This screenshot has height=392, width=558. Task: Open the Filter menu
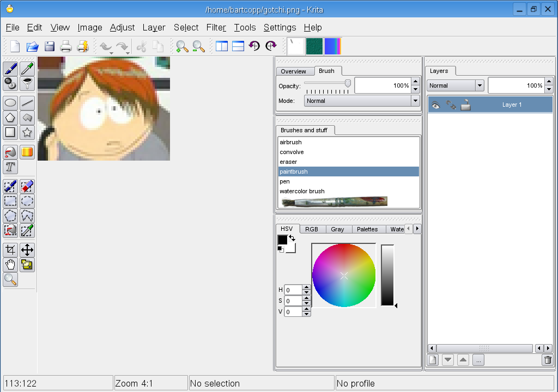pyautogui.click(x=216, y=27)
